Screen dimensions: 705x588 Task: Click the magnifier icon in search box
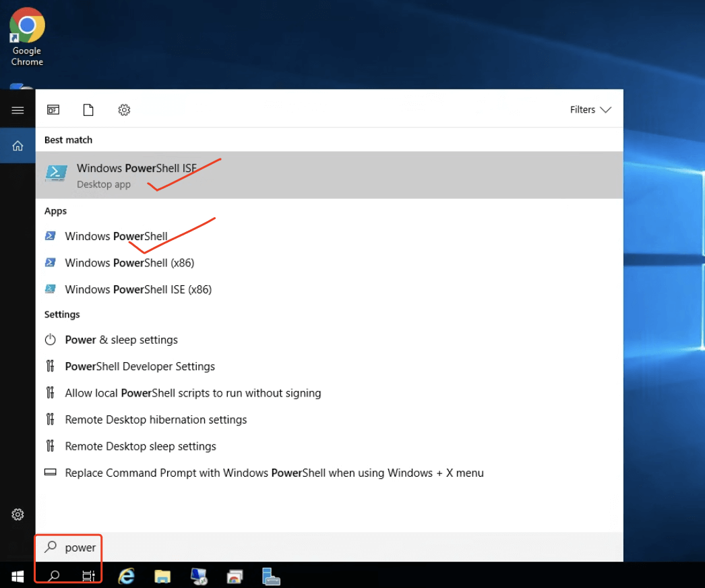51,547
